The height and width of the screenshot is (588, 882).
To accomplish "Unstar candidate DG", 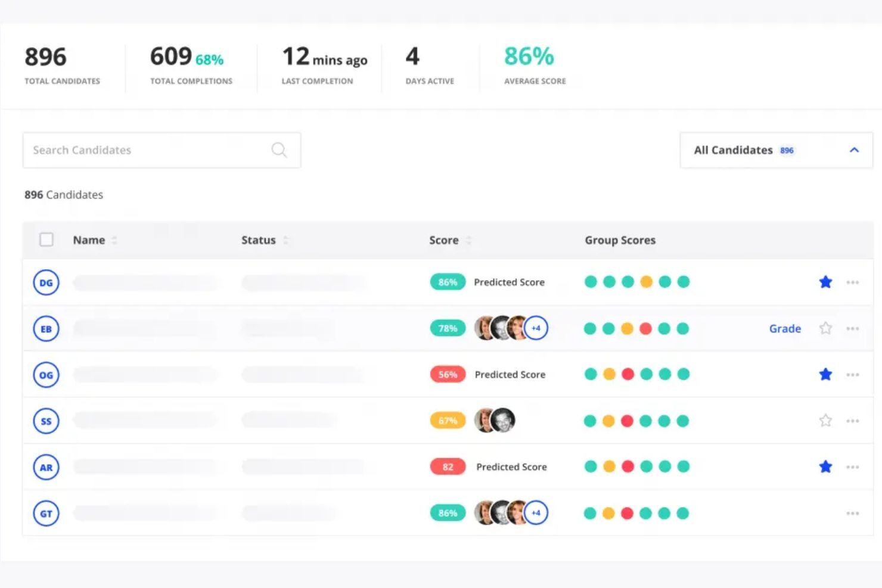I will (x=825, y=282).
